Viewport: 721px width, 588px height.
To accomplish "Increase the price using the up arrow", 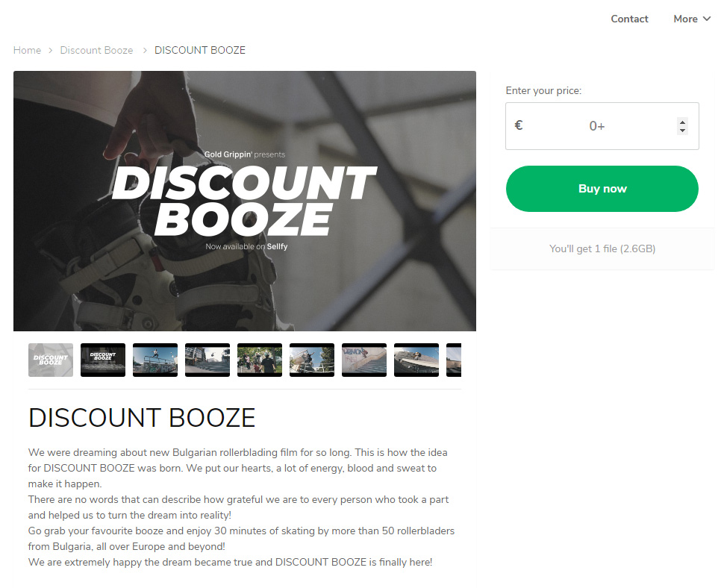I will tap(682, 122).
